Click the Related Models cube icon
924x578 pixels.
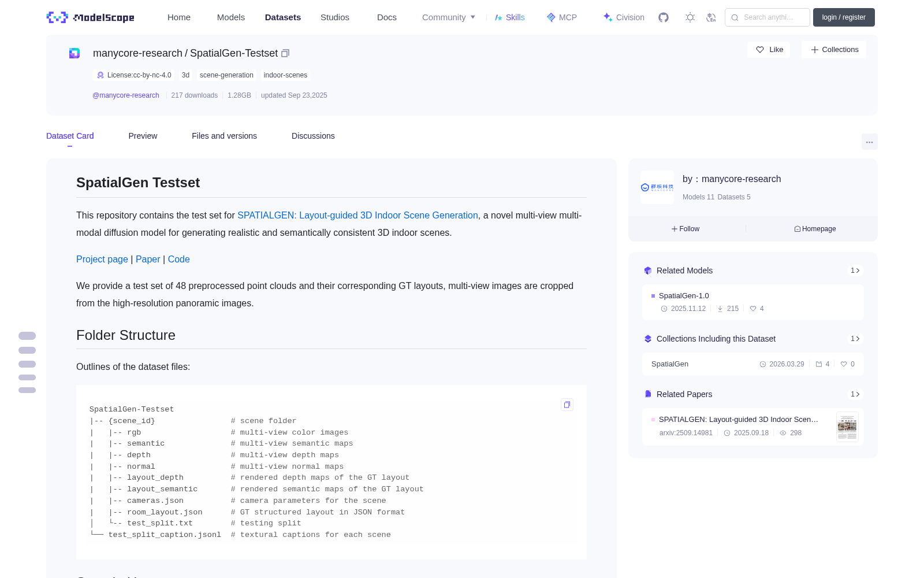pos(648,271)
